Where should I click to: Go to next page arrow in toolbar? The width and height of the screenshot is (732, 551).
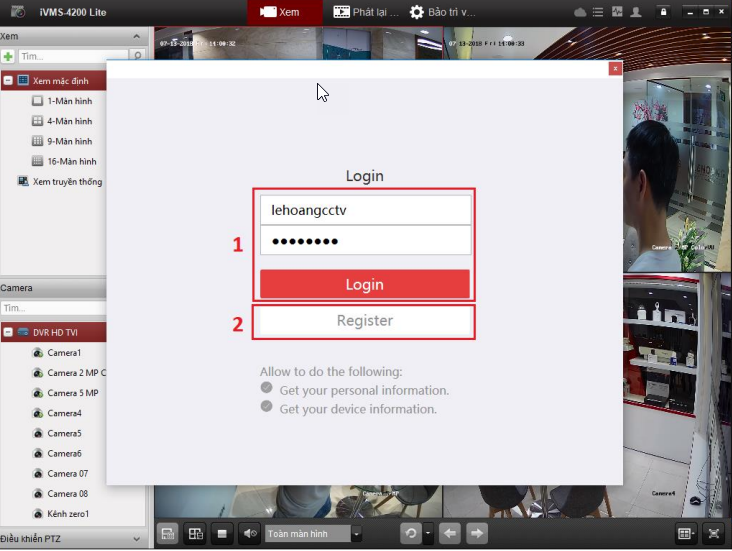click(x=478, y=533)
